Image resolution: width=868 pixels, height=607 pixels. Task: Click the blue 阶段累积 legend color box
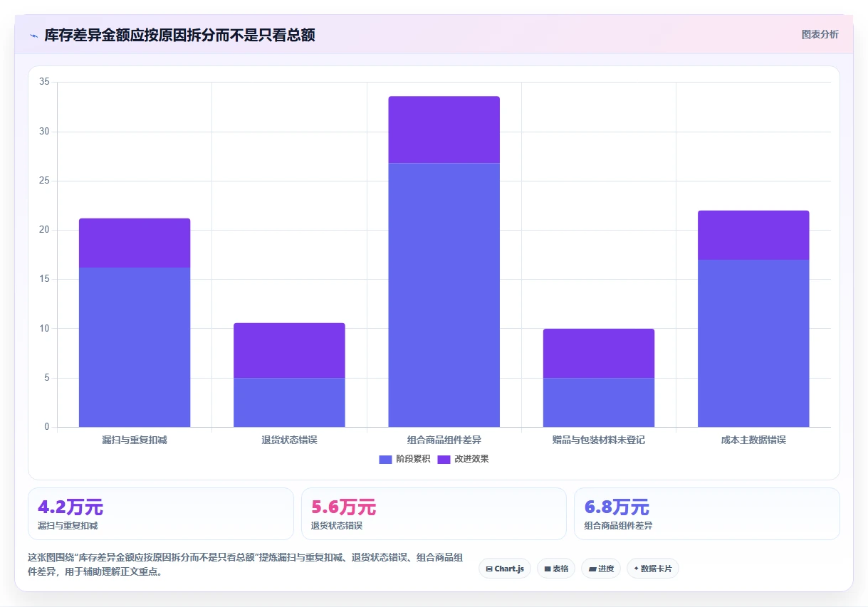(x=385, y=459)
